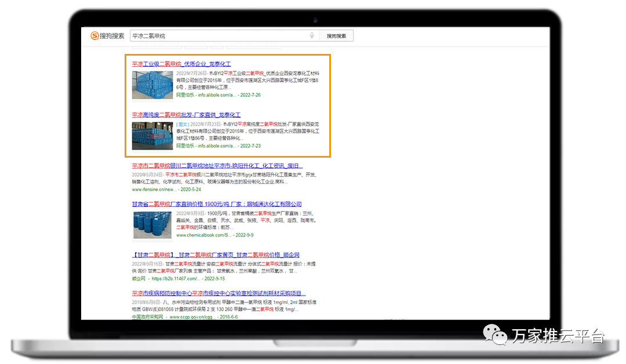Click the microphone voice search icon

tap(312, 36)
